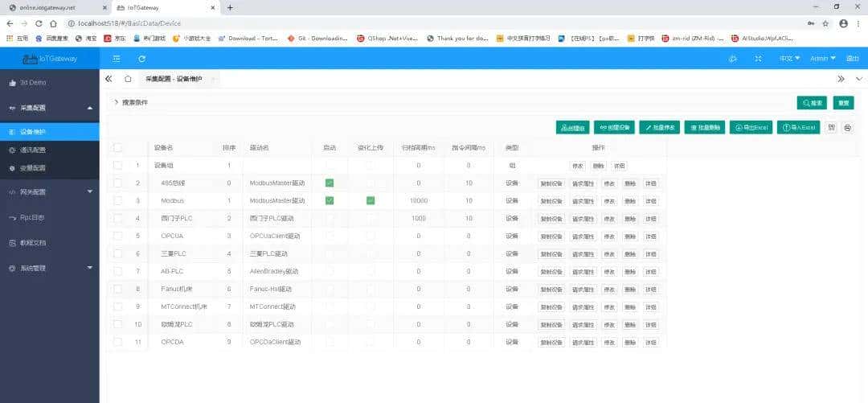This screenshot has width=868, height=403.
Task: Click the 创建组 button
Action: click(x=573, y=128)
